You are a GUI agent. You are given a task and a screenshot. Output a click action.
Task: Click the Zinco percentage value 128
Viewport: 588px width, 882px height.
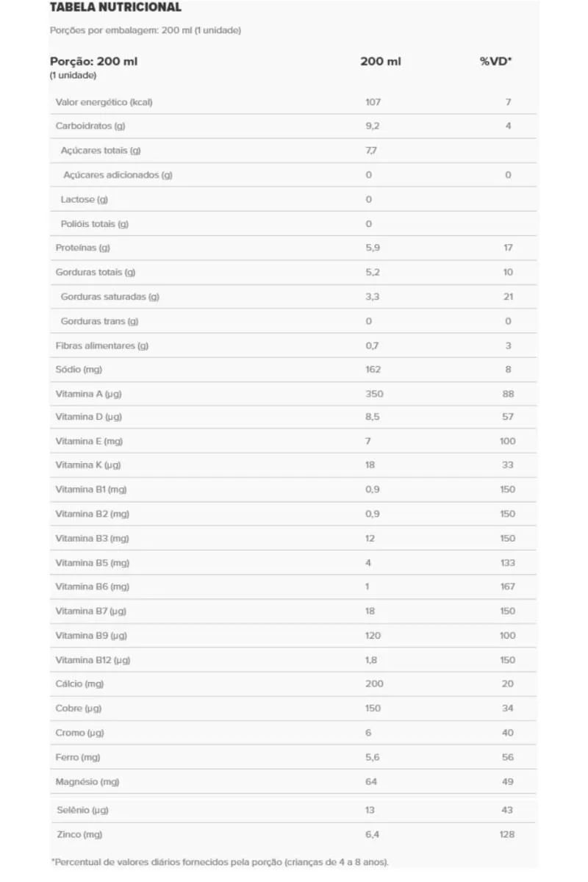click(507, 835)
